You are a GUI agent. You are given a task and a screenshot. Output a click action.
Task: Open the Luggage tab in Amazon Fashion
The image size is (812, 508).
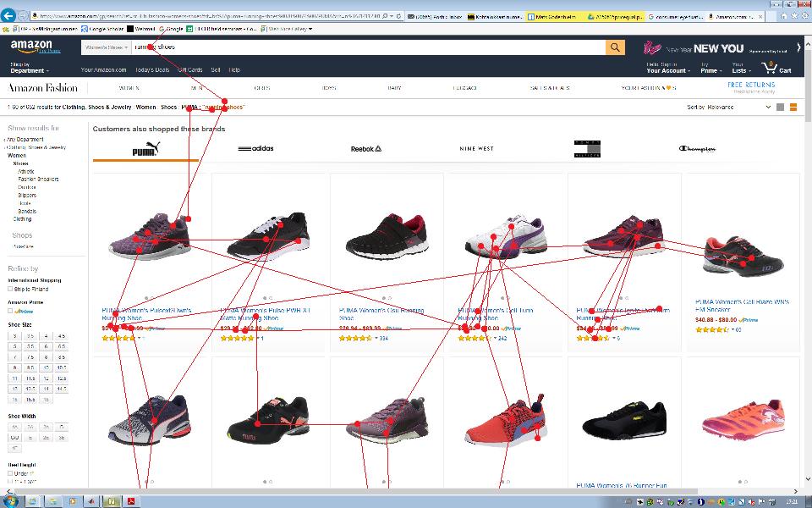pos(464,88)
